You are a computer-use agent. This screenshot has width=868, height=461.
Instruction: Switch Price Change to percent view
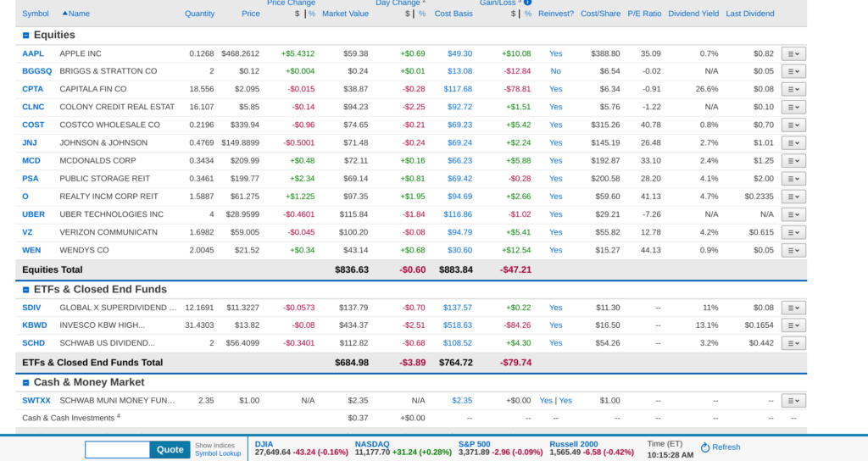click(x=312, y=14)
